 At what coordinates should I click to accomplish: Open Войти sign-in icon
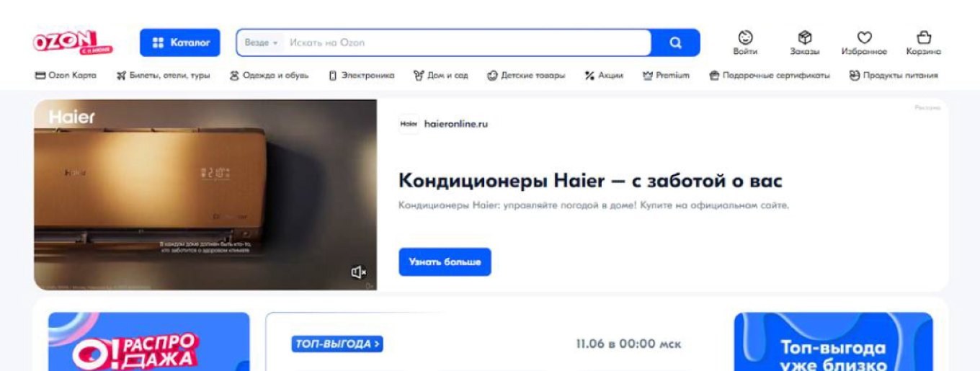(x=745, y=43)
